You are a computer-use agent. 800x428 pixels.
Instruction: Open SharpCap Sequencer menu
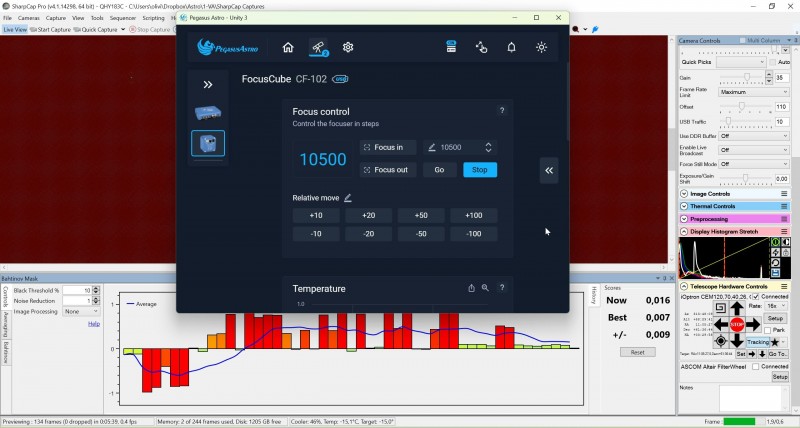pos(123,18)
